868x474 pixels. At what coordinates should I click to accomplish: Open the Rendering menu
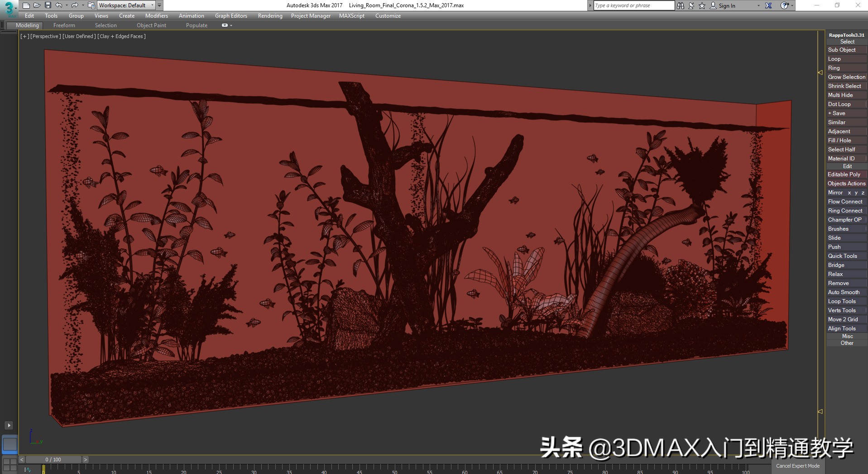tap(270, 16)
